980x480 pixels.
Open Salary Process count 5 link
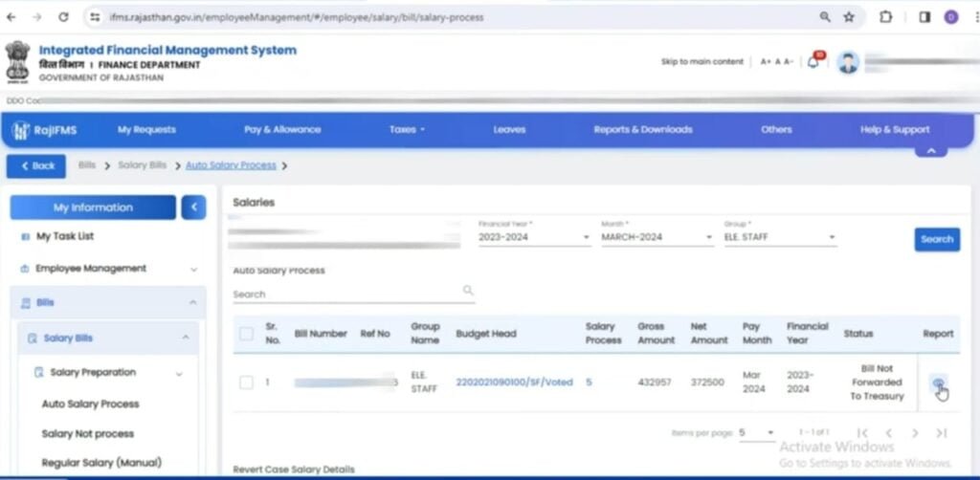(589, 382)
